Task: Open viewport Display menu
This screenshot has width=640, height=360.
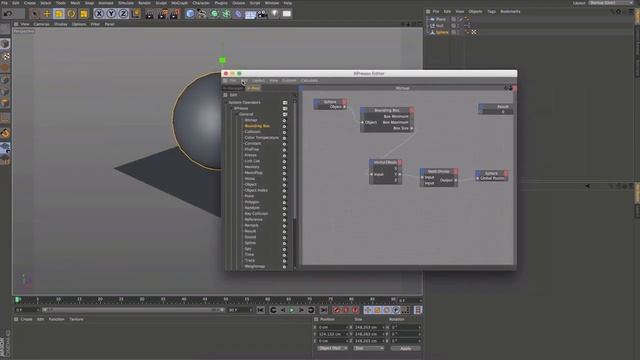Action: pyautogui.click(x=60, y=24)
